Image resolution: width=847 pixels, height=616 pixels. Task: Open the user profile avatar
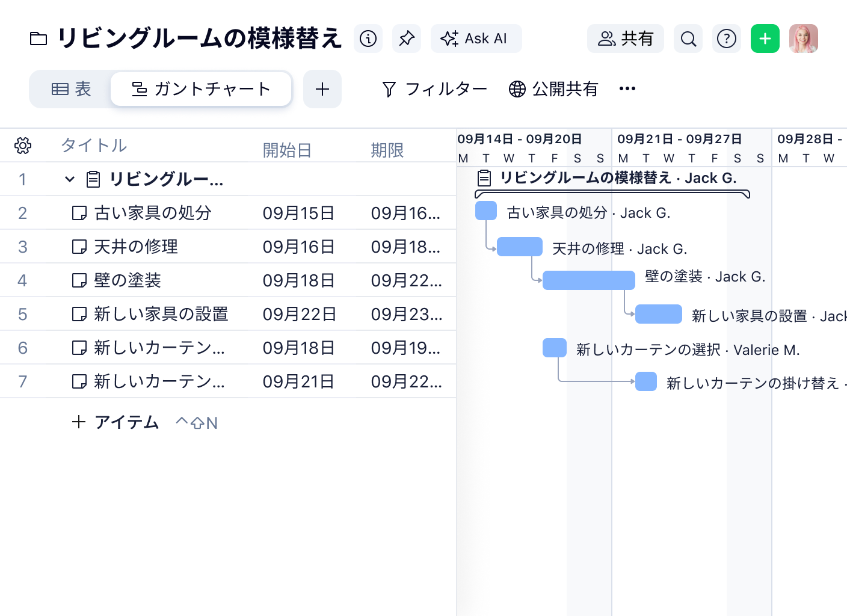tap(804, 38)
